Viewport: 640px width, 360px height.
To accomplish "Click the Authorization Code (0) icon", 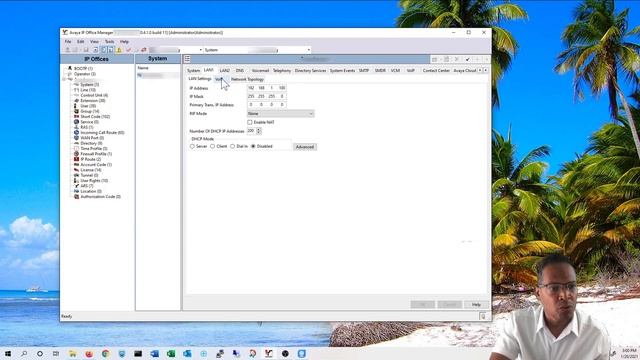I will point(76,196).
